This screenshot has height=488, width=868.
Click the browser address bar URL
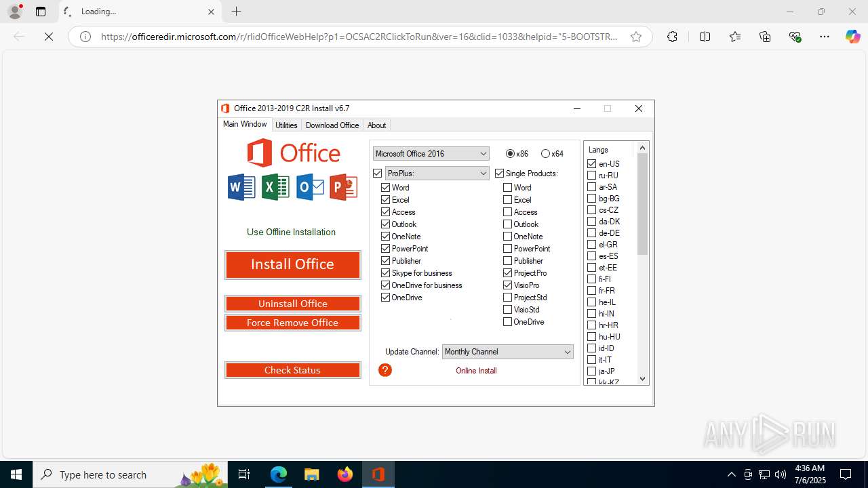coord(359,37)
